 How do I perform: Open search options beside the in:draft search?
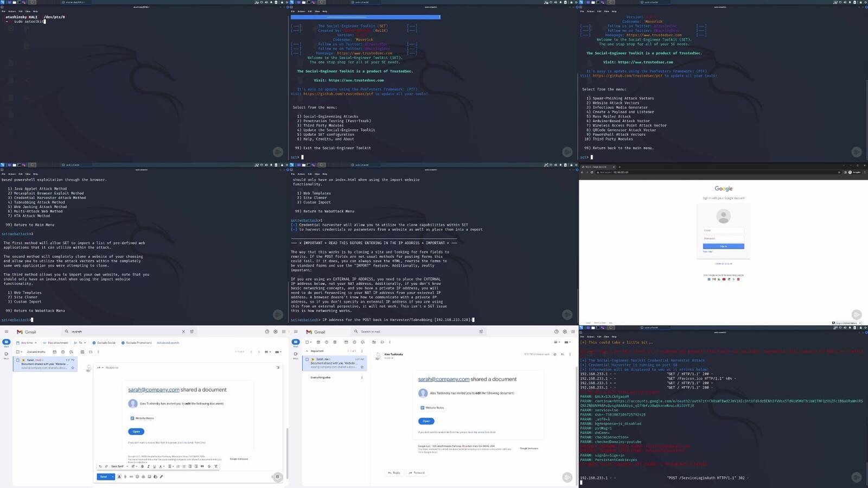(192, 331)
